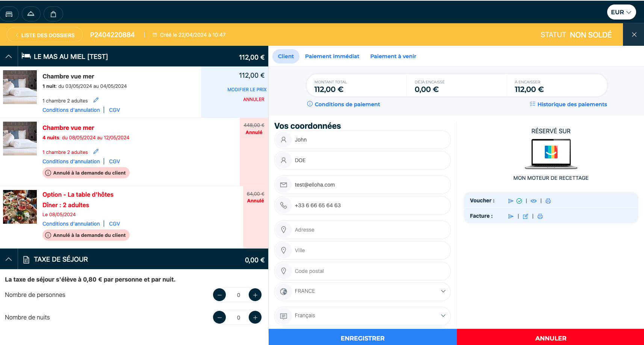This screenshot has height=345, width=644.
Task: Click the blue ENREGISTRER button
Action: (363, 338)
